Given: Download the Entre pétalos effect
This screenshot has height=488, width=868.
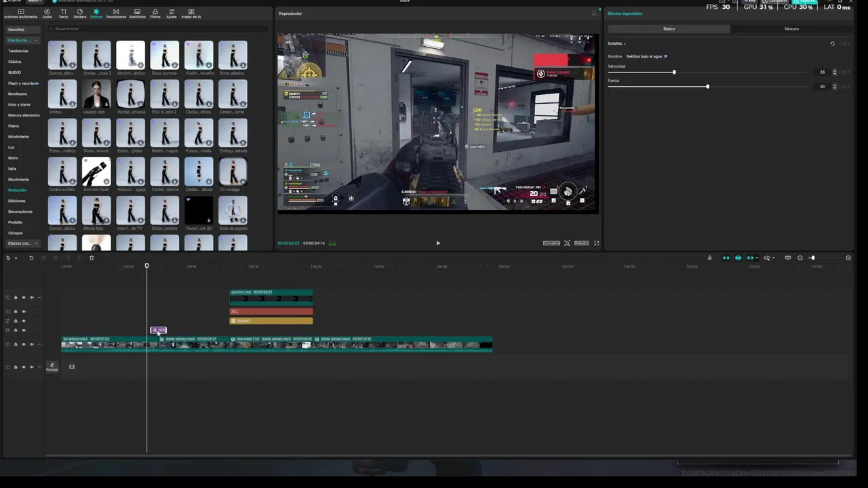Looking at the screenshot, I should 243,66.
